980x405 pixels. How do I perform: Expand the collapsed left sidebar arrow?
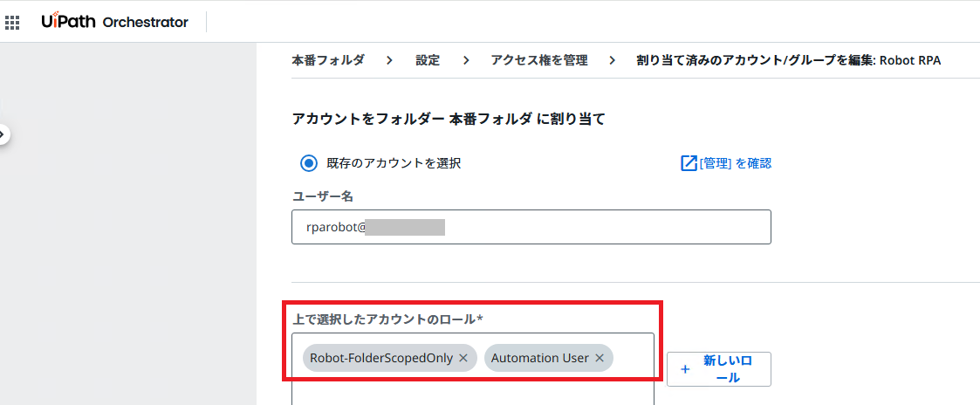click(4, 134)
